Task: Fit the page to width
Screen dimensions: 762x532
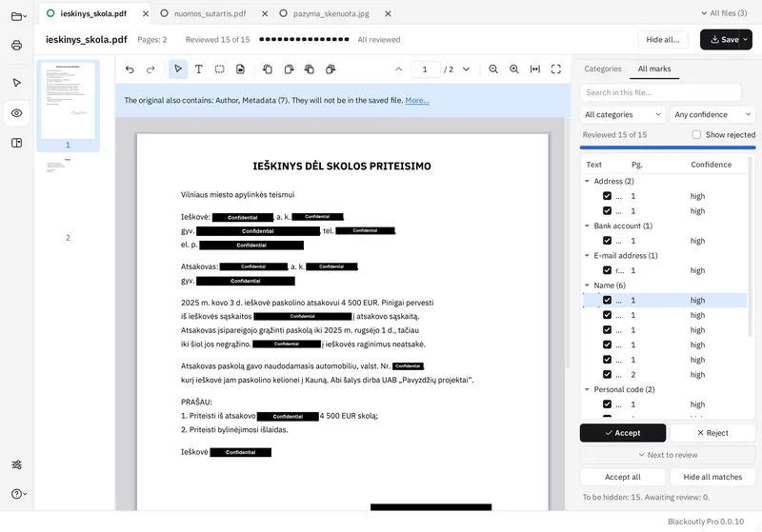Action: 535,69
